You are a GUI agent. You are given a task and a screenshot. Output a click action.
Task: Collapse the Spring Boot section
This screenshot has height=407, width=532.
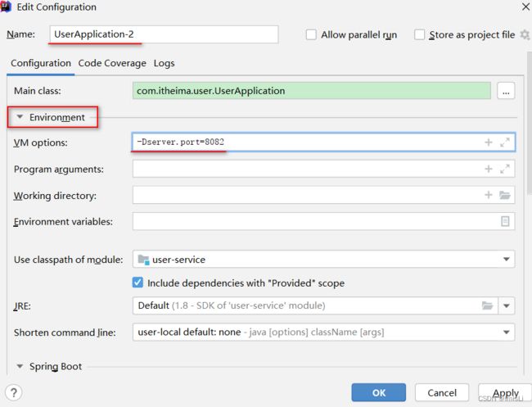[x=20, y=366]
